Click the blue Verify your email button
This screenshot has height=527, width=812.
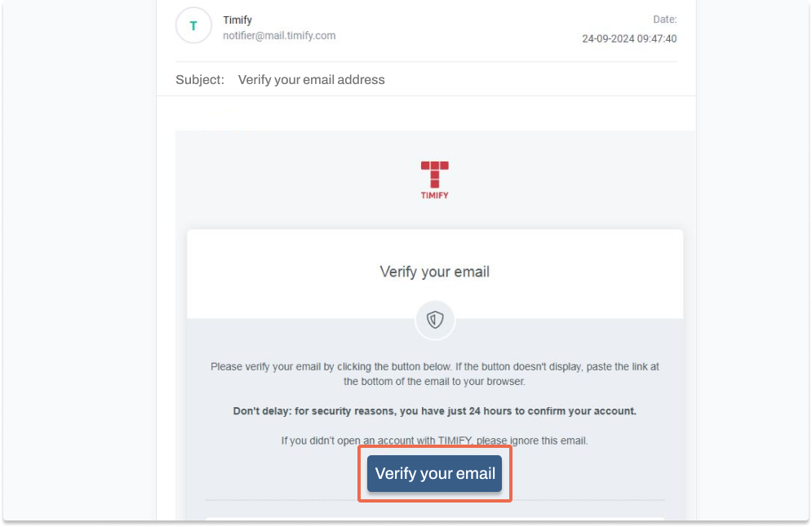(x=434, y=473)
